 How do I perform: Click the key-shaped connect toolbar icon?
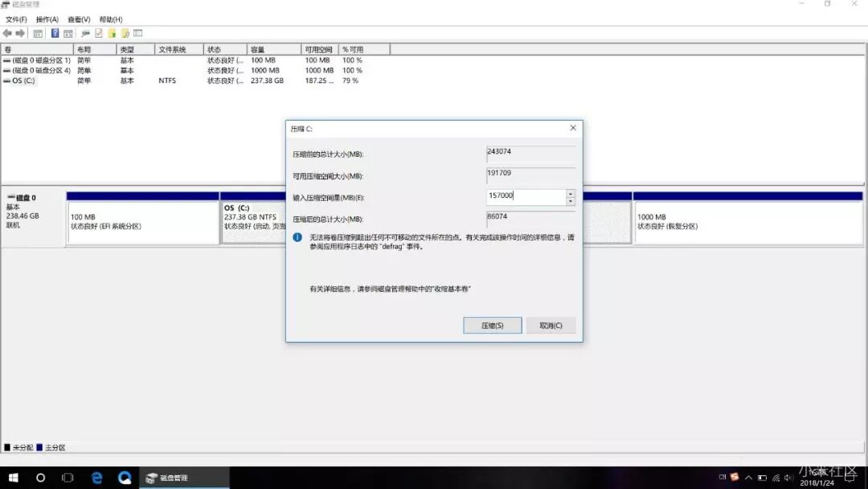pyautogui.click(x=85, y=33)
